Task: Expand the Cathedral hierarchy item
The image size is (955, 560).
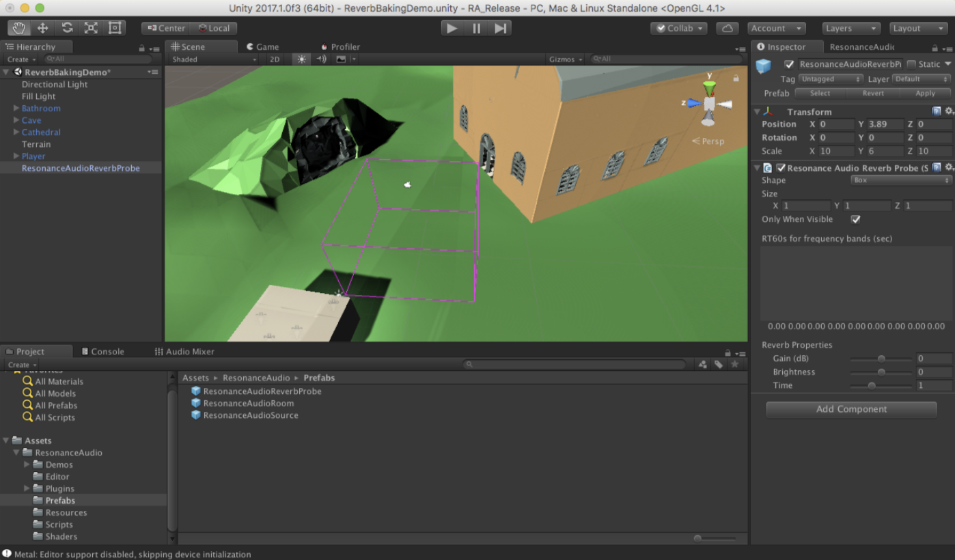Action: (x=16, y=132)
